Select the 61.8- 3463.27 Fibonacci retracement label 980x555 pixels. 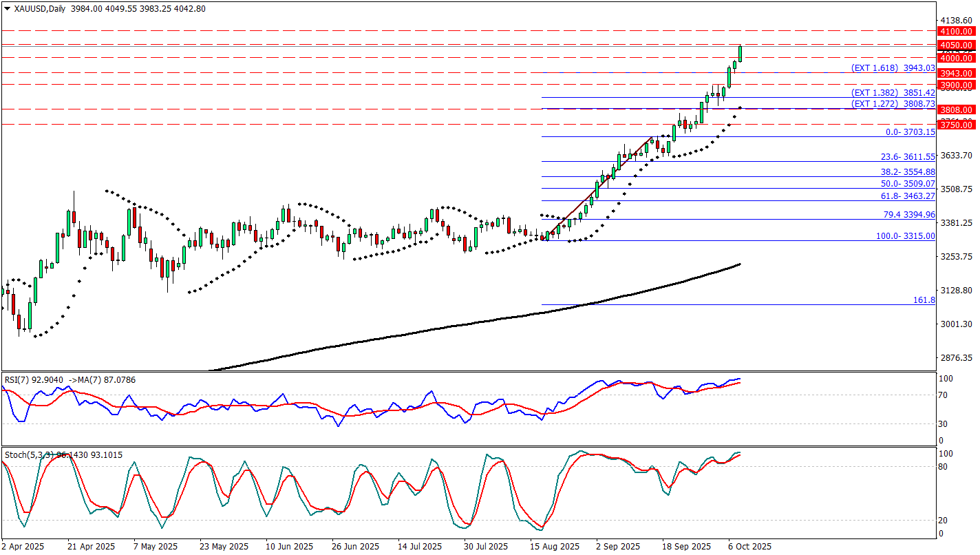tap(908, 197)
